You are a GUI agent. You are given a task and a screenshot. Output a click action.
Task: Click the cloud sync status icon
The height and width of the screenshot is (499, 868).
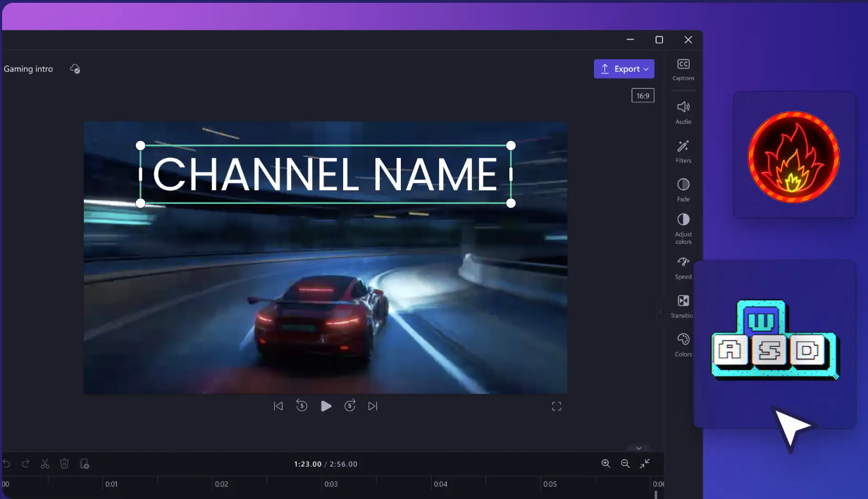(75, 69)
